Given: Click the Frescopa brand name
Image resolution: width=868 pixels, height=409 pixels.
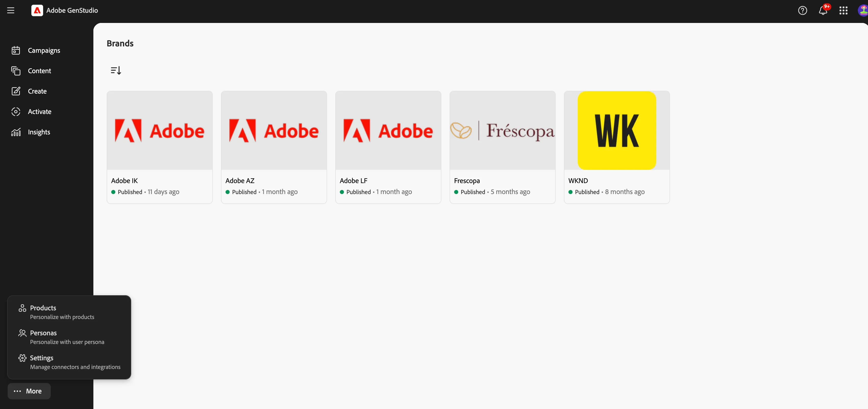Looking at the screenshot, I should (x=467, y=181).
